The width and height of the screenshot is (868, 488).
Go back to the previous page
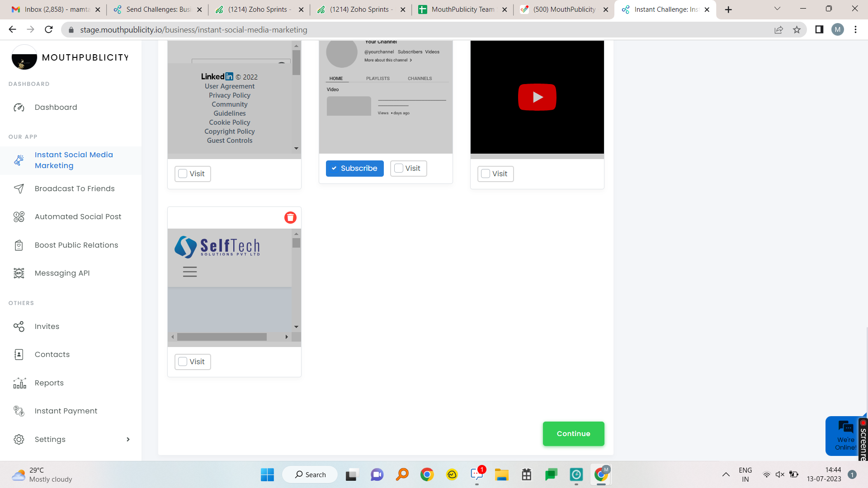[x=12, y=29]
